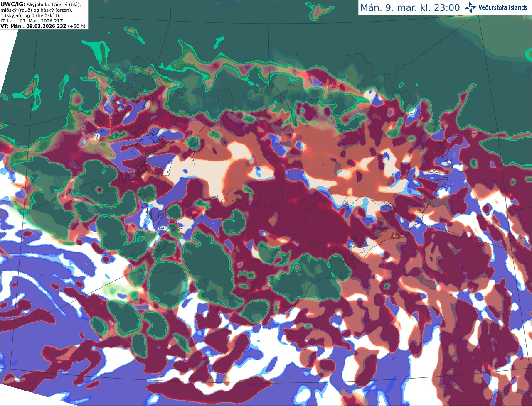Click the Veðurstofa Íslands logo icon

coord(470,7)
